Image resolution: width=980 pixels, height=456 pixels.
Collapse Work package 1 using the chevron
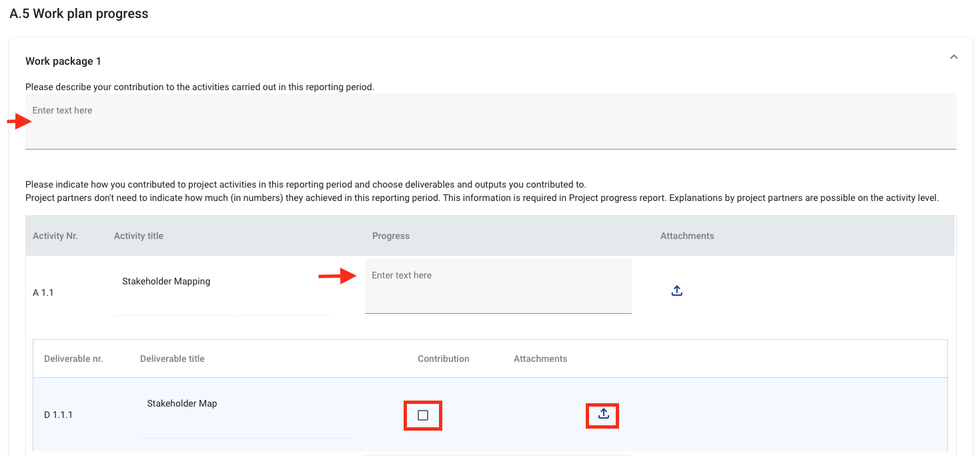tap(953, 57)
